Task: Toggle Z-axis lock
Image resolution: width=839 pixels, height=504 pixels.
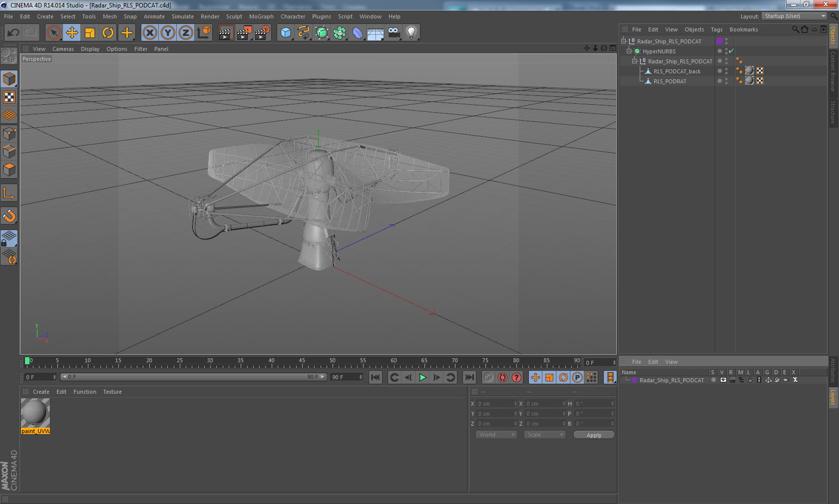Action: coord(186,33)
